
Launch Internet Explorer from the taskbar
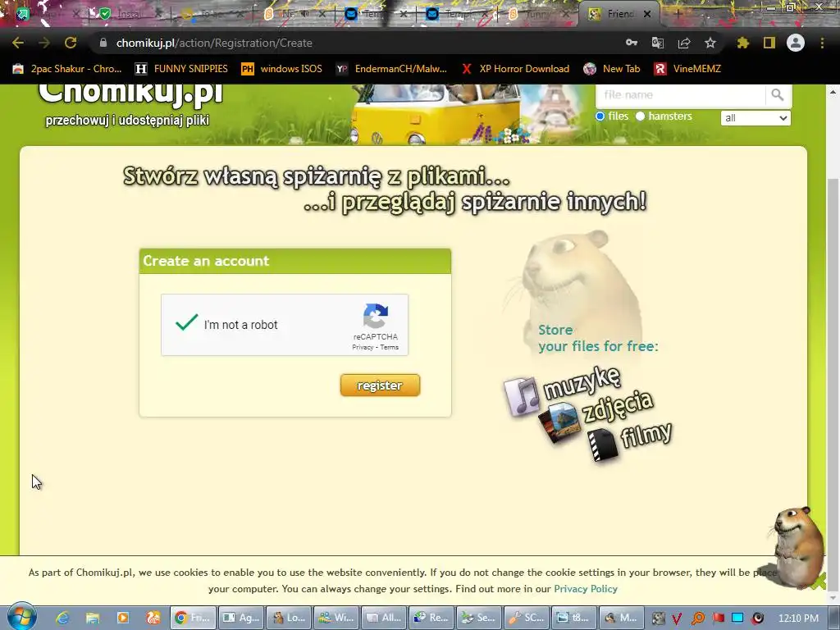click(x=62, y=618)
